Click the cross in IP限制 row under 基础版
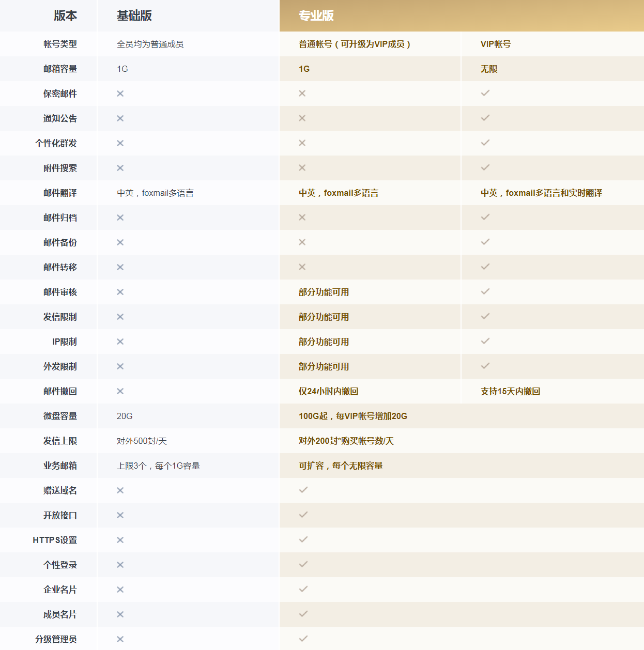The width and height of the screenshot is (644, 650). click(120, 342)
